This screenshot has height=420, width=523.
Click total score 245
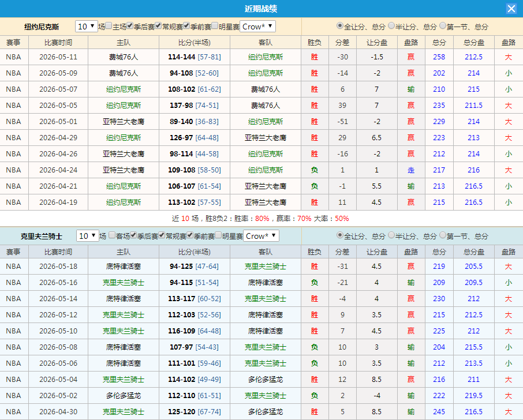click(439, 412)
